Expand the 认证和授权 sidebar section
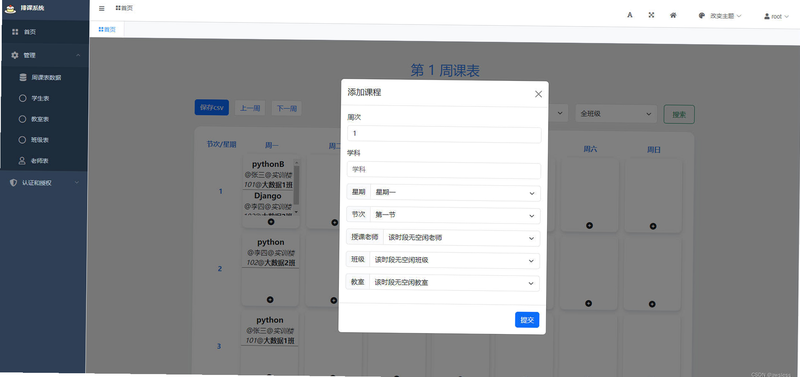This screenshot has height=377, width=800. click(44, 183)
